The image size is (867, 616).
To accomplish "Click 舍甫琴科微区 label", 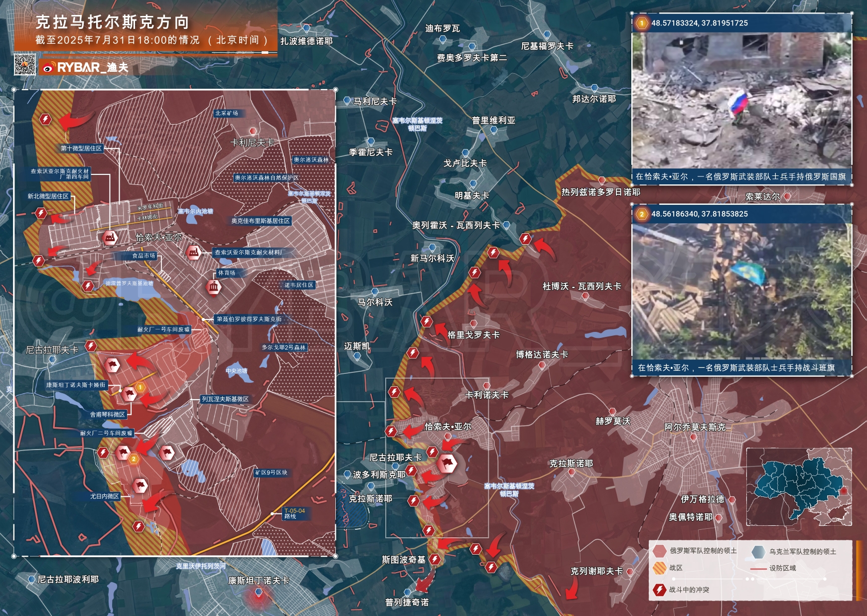I will click(107, 415).
